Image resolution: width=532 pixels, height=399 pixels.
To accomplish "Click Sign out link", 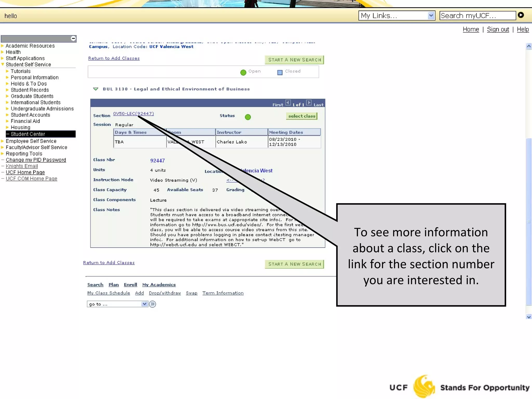I will 498,29.
